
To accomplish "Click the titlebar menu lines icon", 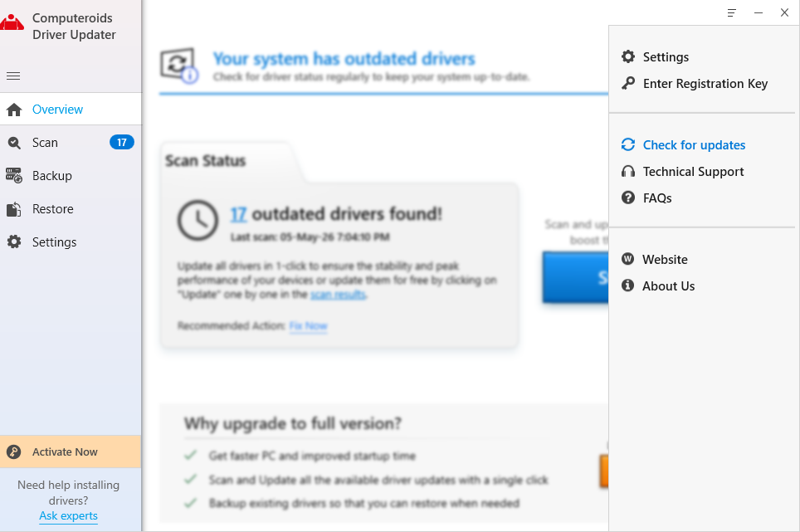I will [x=732, y=12].
